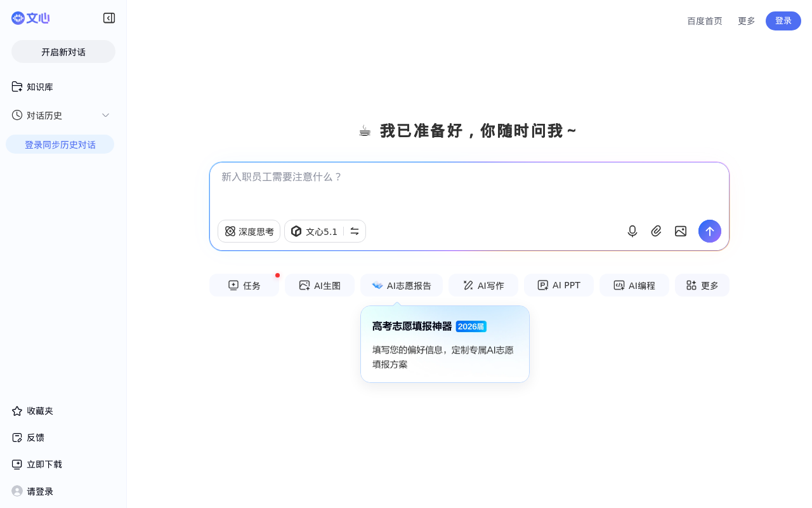Open the AI生图 shortcut
812x508 pixels.
(x=320, y=285)
